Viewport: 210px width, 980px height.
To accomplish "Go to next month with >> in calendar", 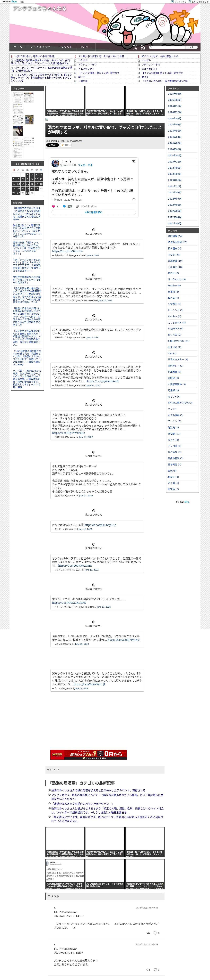I will click(x=38, y=164).
